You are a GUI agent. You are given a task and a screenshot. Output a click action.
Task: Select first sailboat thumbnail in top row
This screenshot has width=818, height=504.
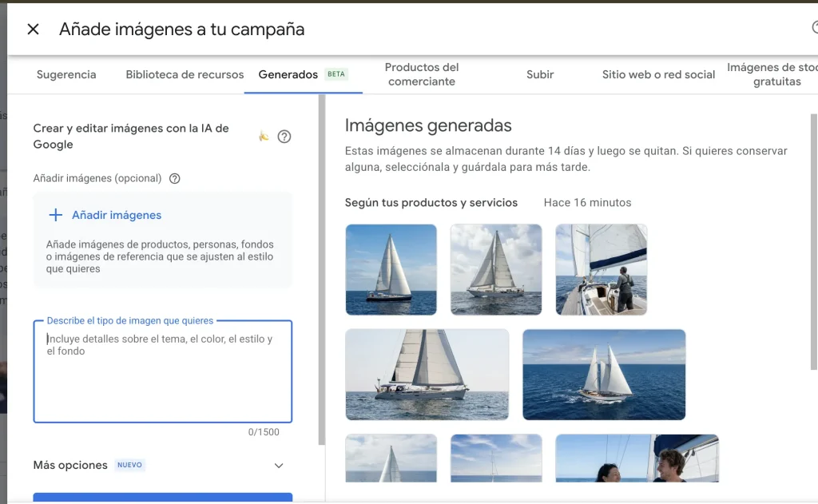pos(391,270)
